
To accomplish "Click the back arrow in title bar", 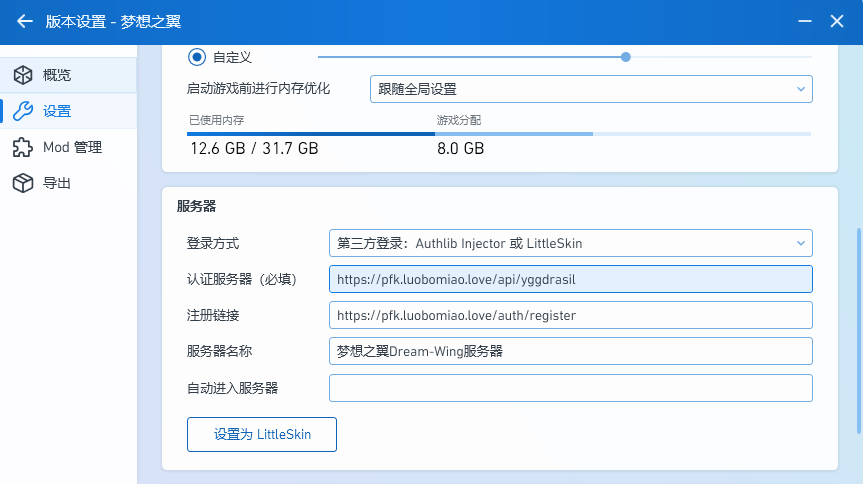I will click(25, 21).
